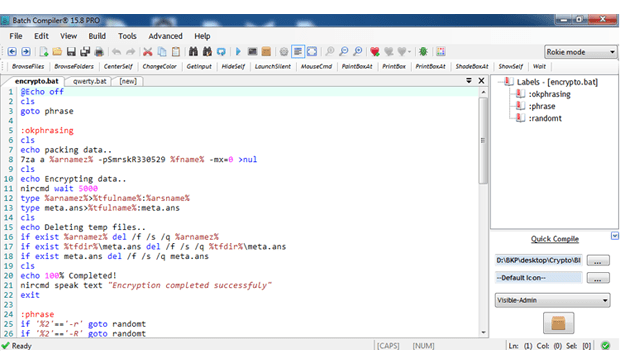Screen dimensions: 620x364
Task: Paste using the clipboard icon
Action: pyautogui.click(x=176, y=52)
